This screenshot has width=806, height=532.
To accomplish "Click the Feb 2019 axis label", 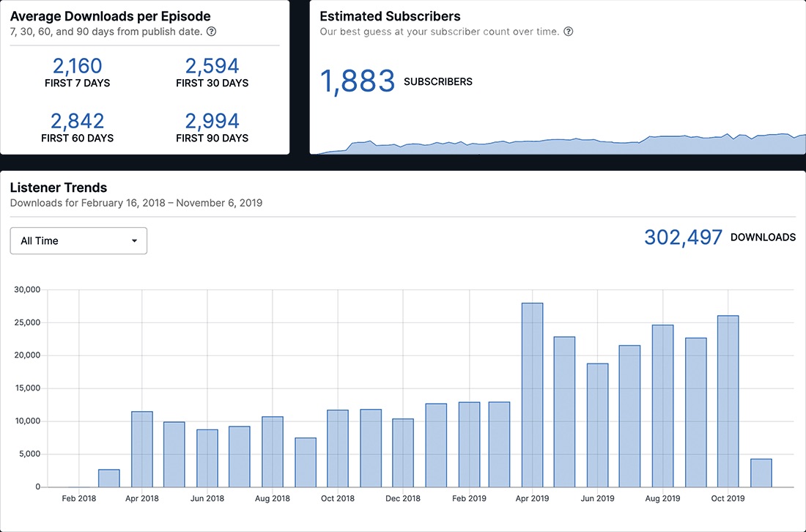I will click(469, 498).
